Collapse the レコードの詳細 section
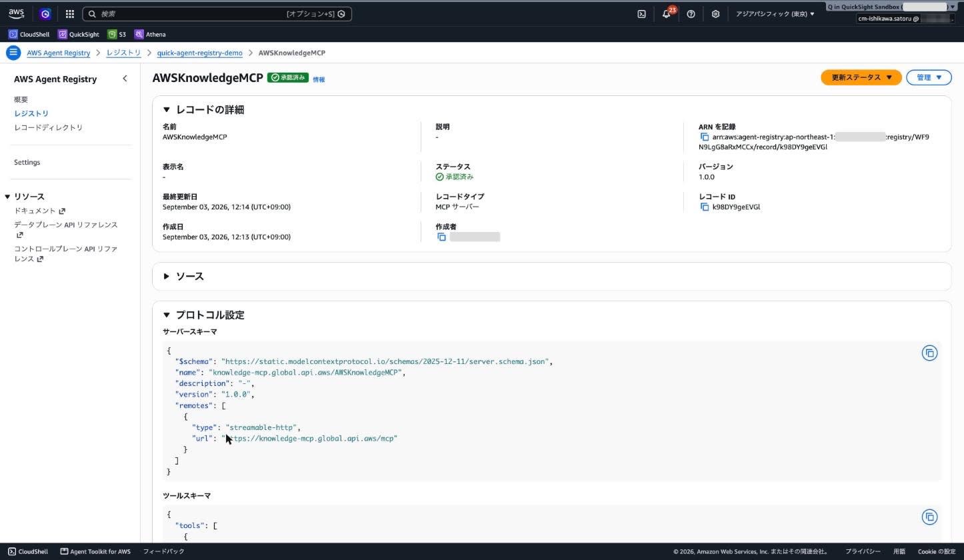This screenshot has width=964, height=560. (x=167, y=109)
